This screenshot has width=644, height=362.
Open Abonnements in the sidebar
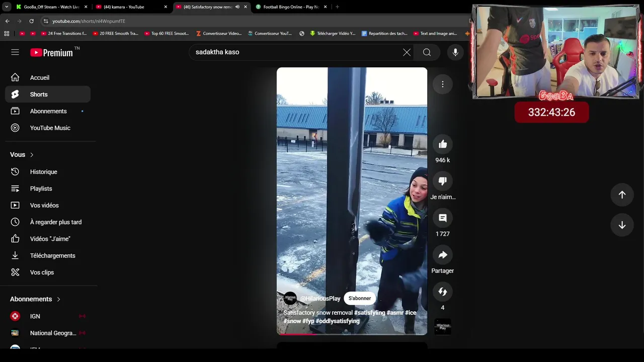point(48,111)
